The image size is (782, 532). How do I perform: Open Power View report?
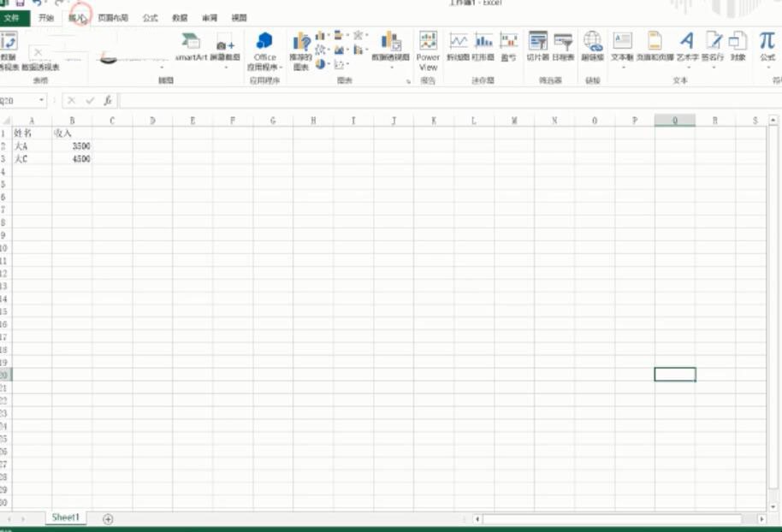coord(428,50)
